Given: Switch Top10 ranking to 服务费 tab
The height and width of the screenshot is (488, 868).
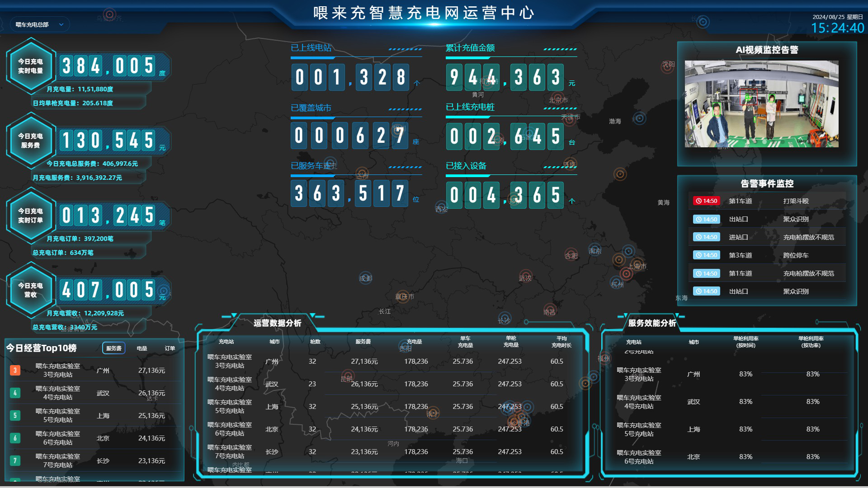Looking at the screenshot, I should tap(113, 348).
